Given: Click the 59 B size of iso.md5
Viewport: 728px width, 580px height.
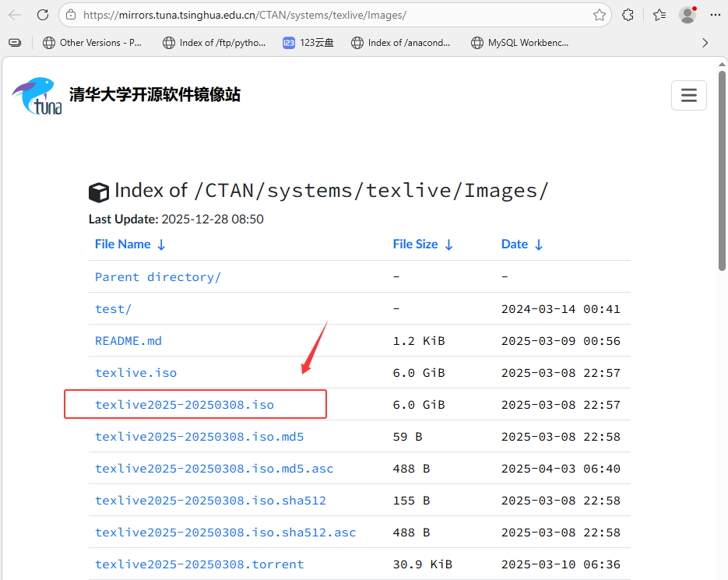Looking at the screenshot, I should (x=408, y=437).
